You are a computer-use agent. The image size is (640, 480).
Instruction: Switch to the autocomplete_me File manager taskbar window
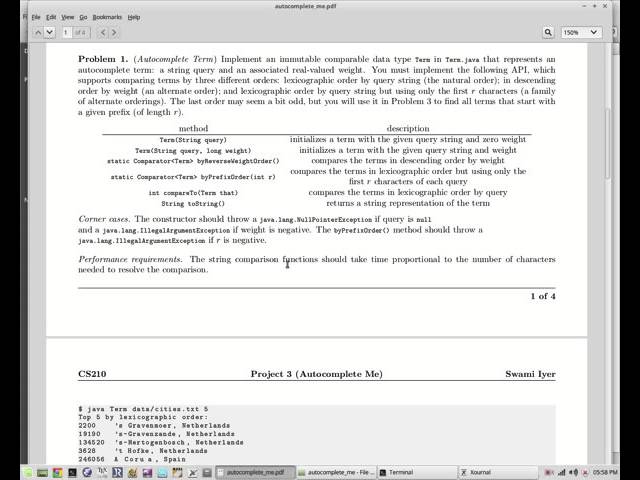pos(336,472)
